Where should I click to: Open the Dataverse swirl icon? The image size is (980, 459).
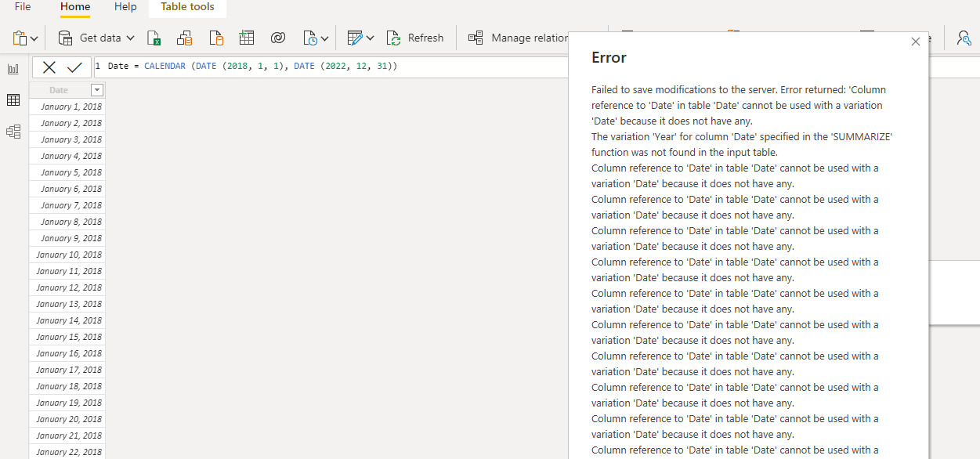(x=277, y=38)
